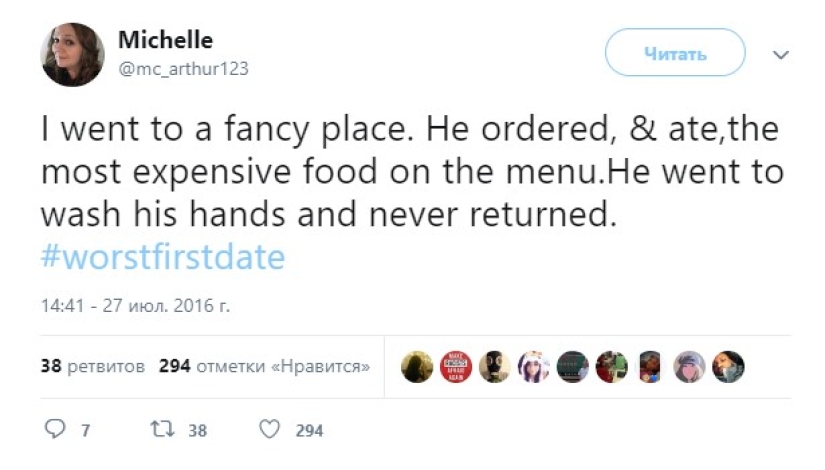
Task: Click the red circular liker avatar
Action: click(456, 367)
